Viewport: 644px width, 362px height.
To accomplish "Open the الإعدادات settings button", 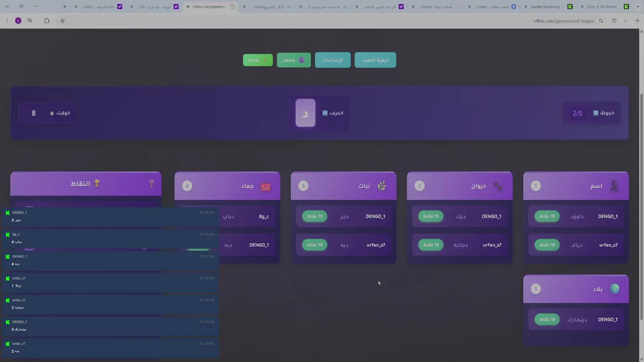I will [333, 60].
